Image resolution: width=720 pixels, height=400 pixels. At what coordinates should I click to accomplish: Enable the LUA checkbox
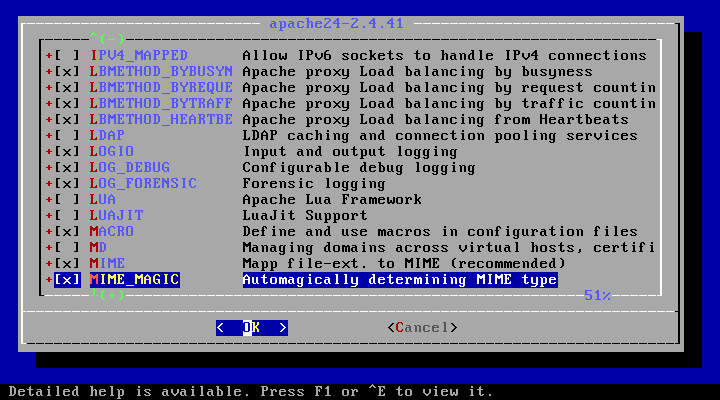pos(67,200)
